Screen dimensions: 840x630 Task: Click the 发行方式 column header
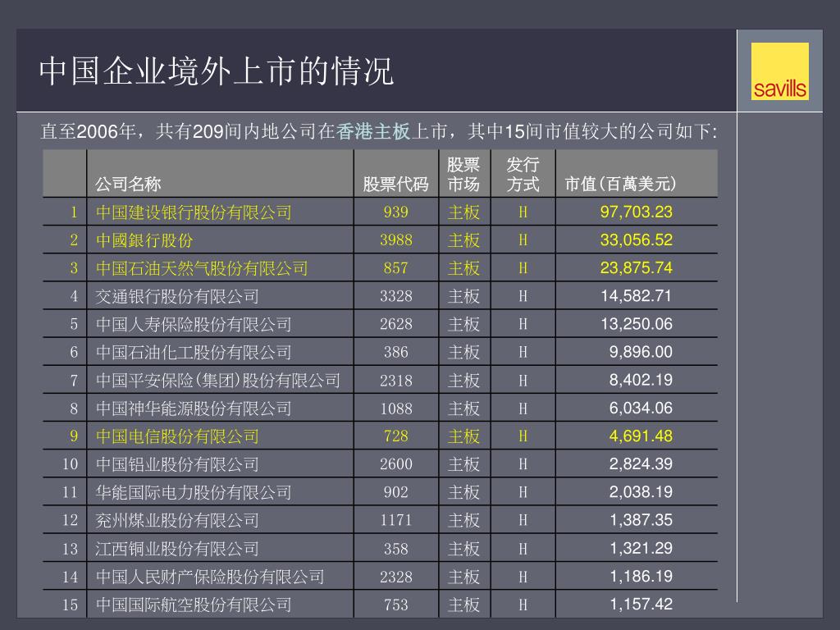pyautogui.click(x=523, y=174)
